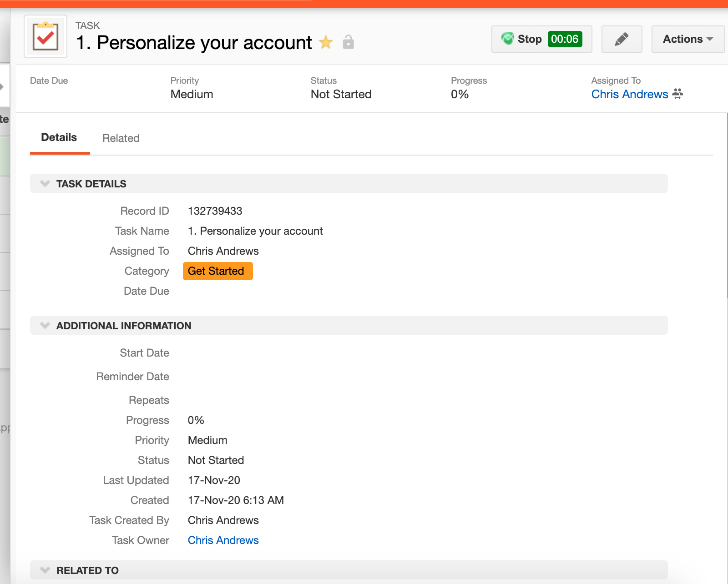Screen dimensions: 728x584
Task: Click the team members icon beside Assigned To
Action: (677, 94)
